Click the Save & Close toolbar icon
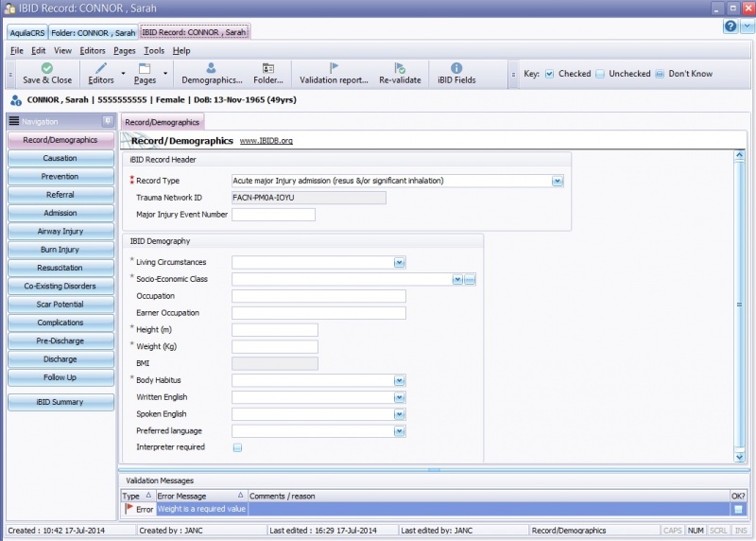This screenshot has width=756, height=541. [46, 69]
